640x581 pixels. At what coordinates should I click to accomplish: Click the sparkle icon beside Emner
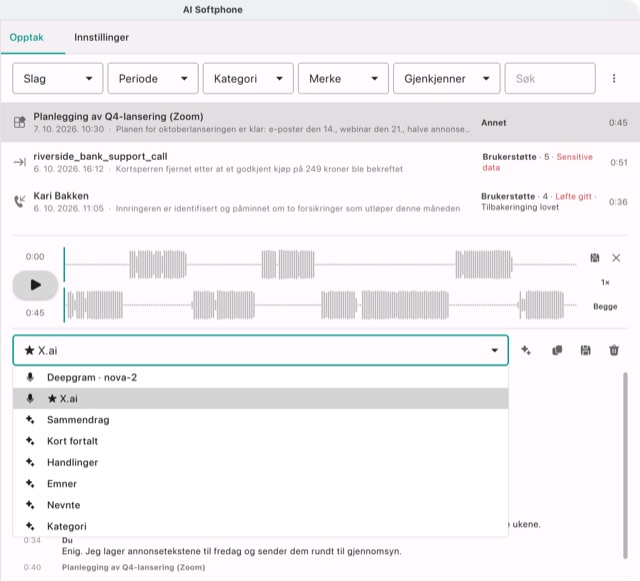click(30, 483)
